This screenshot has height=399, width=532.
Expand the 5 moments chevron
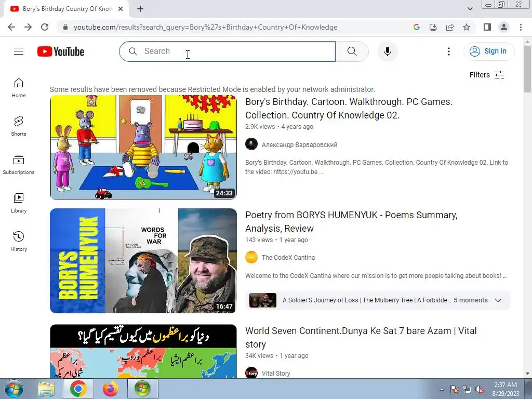pyautogui.click(x=498, y=300)
